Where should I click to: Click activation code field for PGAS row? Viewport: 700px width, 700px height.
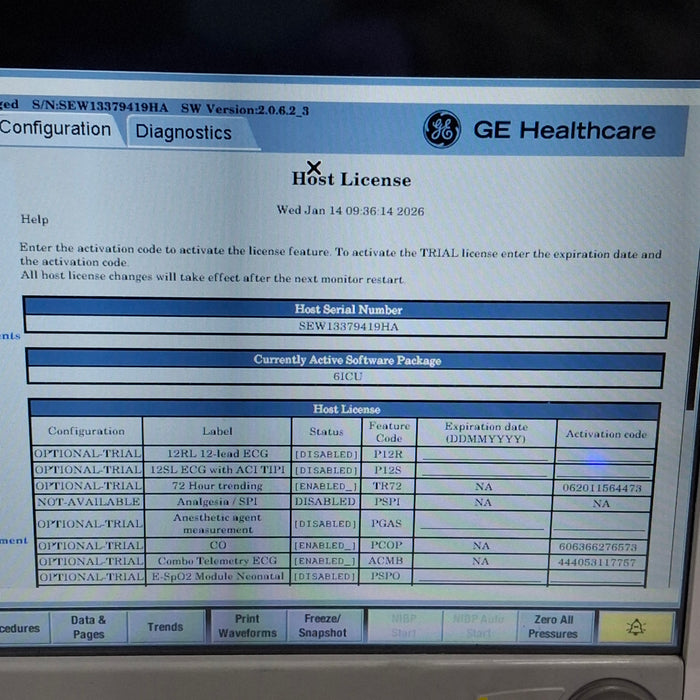click(x=600, y=524)
